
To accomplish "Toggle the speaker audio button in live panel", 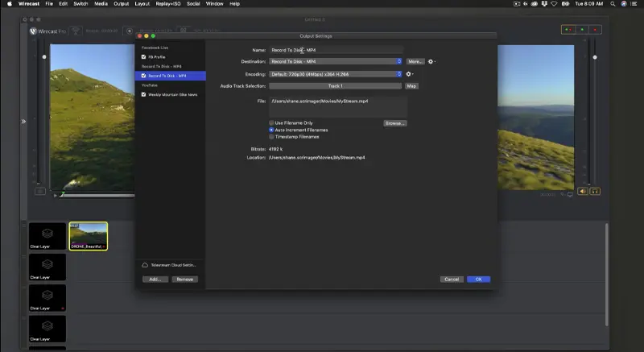I will pos(582,192).
